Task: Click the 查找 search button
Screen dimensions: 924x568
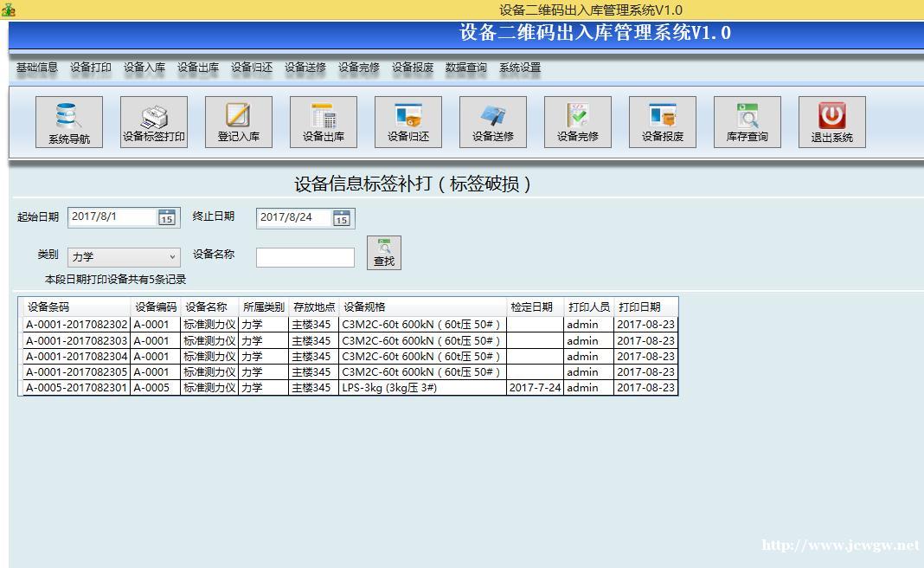Action: point(383,253)
